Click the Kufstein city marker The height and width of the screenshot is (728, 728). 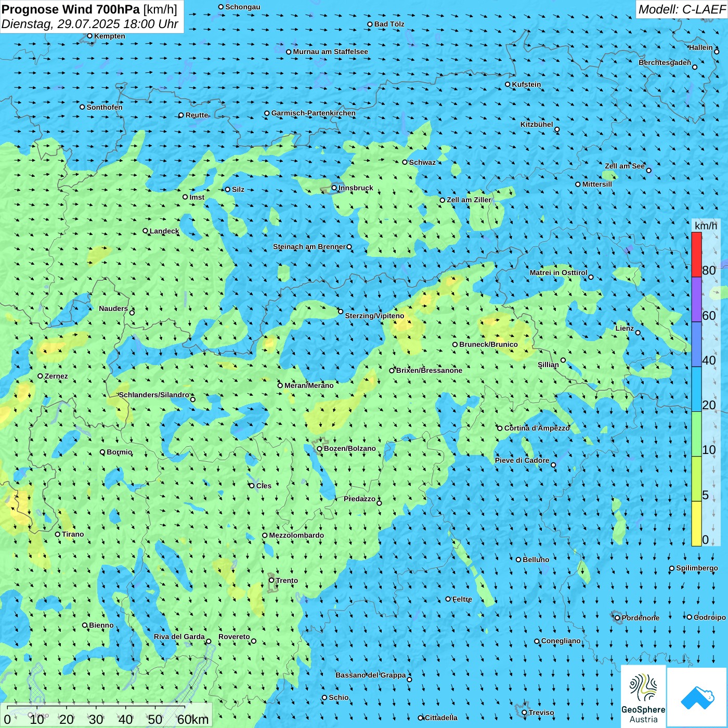tap(508, 84)
